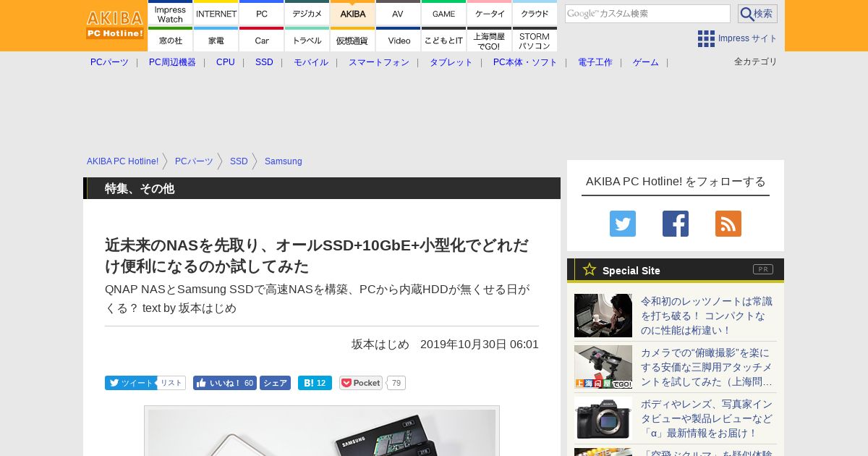This screenshot has width=868, height=456.
Task: Open the 仮想通貨 tab
Action: point(353,40)
